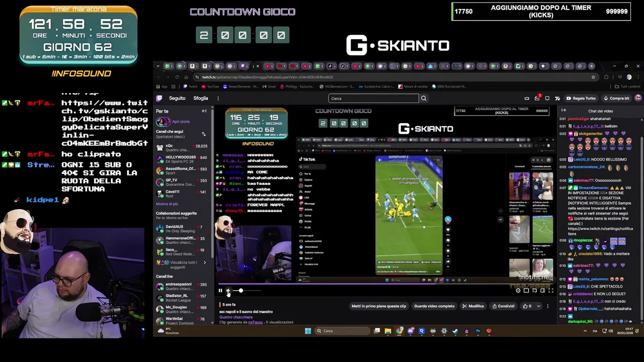The image size is (644, 362).
Task: Open browser tab list dropdown arrow
Action: (158, 66)
